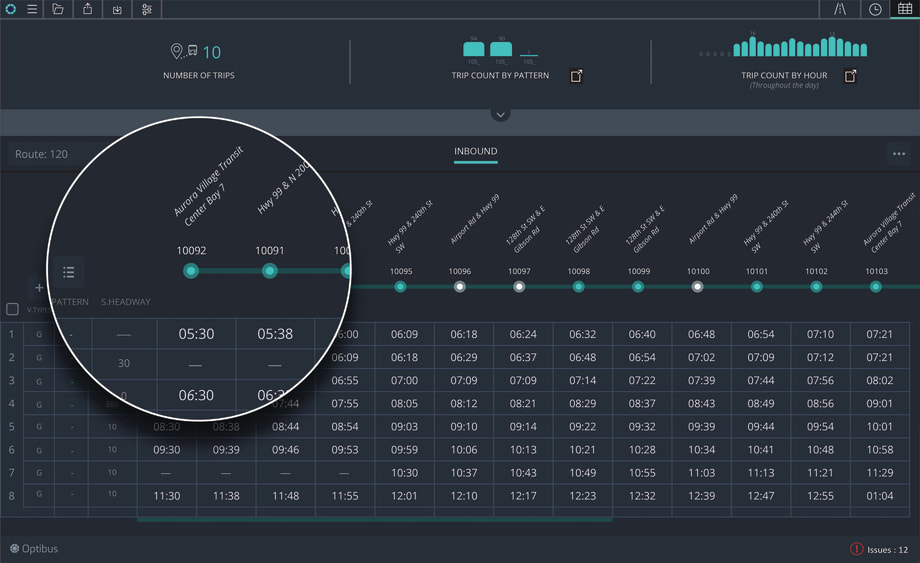
Task: Open the clock view icon at top-right
Action: (875, 9)
